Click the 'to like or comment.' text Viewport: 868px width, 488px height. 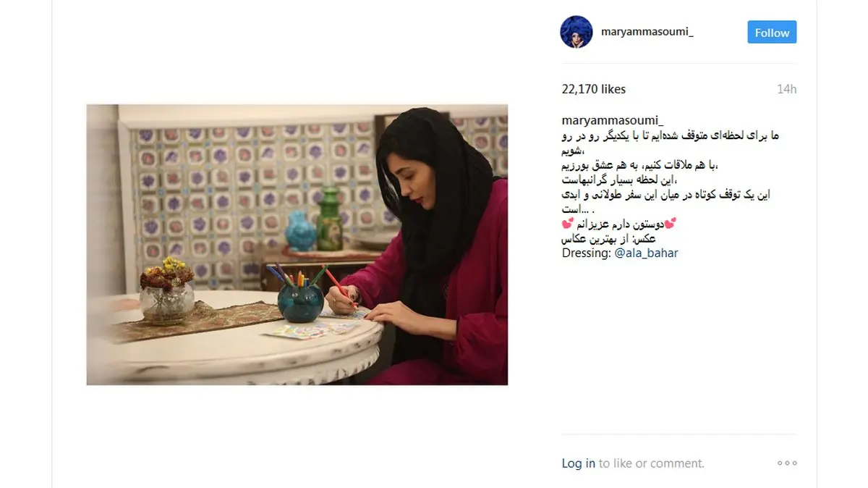tap(651, 463)
